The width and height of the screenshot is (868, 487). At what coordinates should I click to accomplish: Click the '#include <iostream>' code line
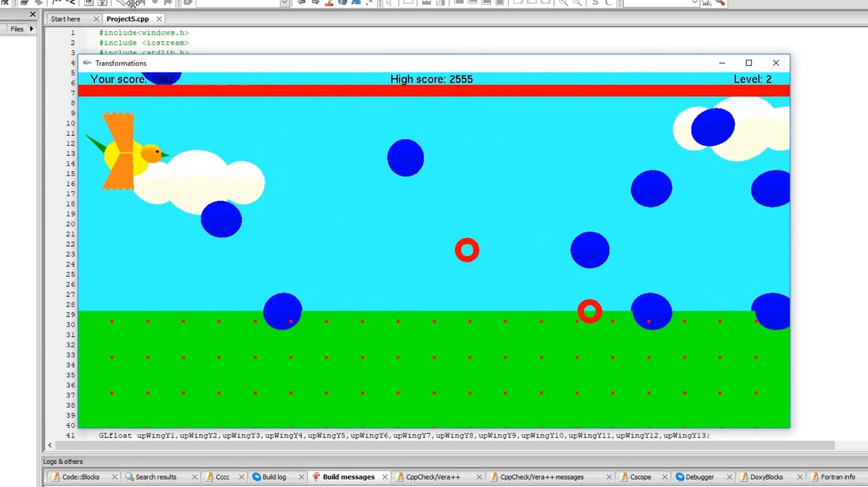[144, 43]
